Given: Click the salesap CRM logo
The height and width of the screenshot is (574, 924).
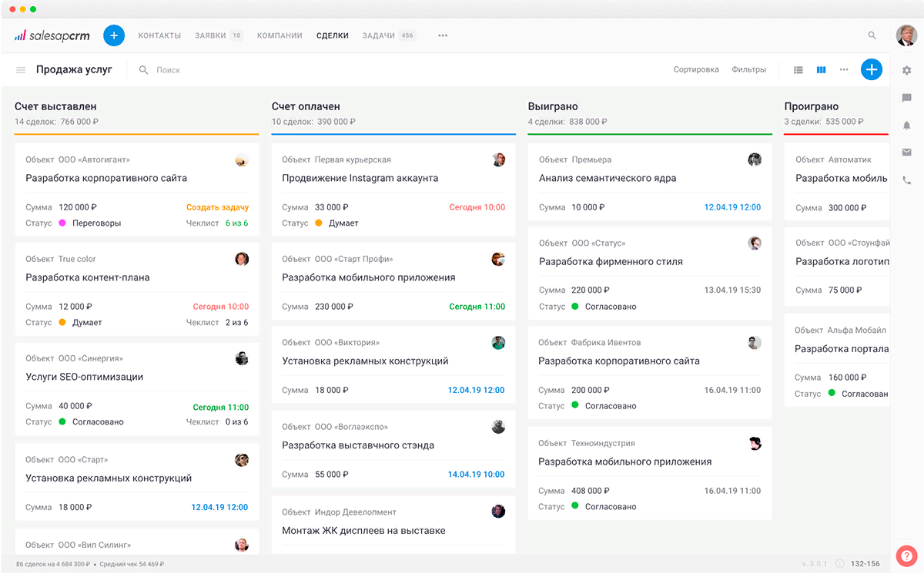Looking at the screenshot, I should coord(53,35).
